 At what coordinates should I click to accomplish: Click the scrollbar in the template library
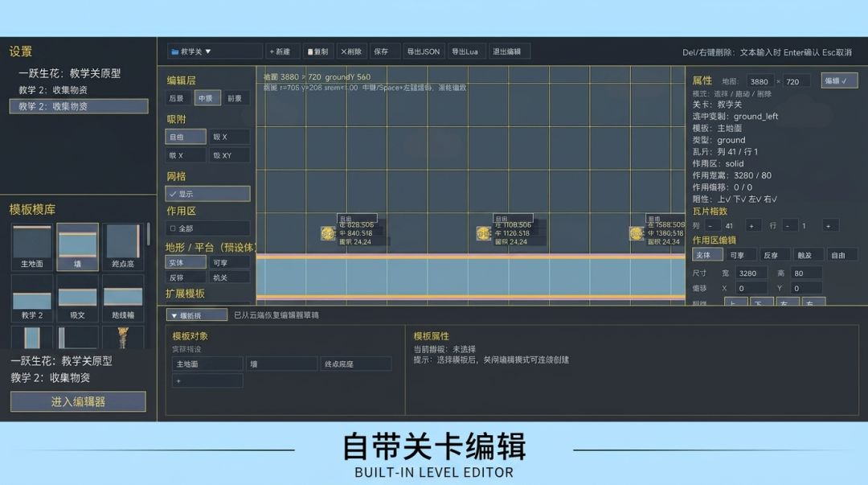click(x=149, y=234)
